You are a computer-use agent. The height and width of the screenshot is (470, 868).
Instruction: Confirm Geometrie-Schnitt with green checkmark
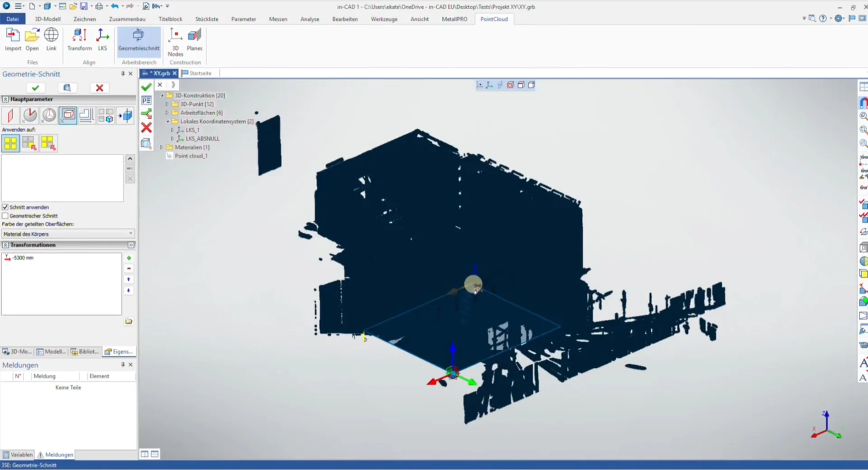coord(35,88)
